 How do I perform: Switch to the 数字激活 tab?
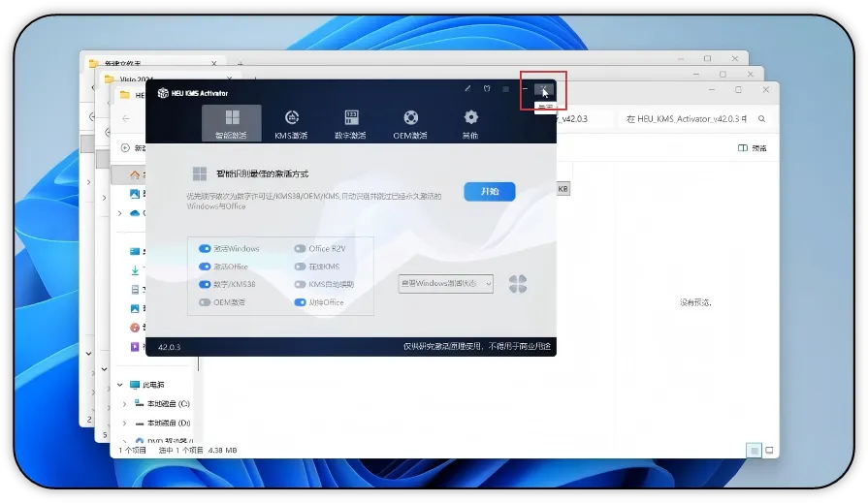click(x=351, y=123)
